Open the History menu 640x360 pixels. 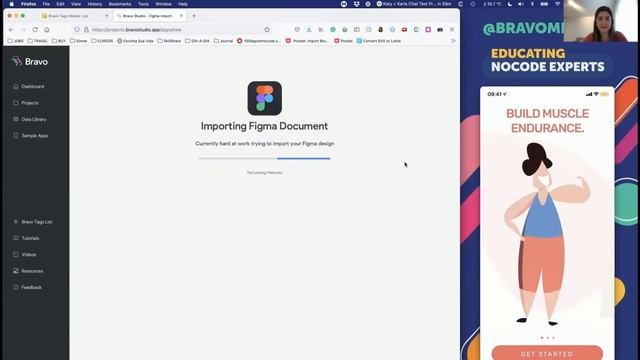[95, 4]
